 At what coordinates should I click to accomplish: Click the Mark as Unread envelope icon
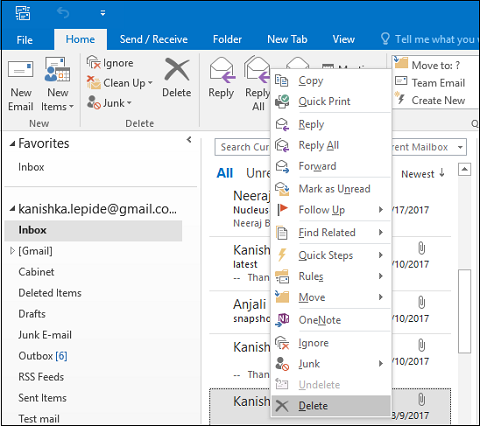[x=282, y=189]
